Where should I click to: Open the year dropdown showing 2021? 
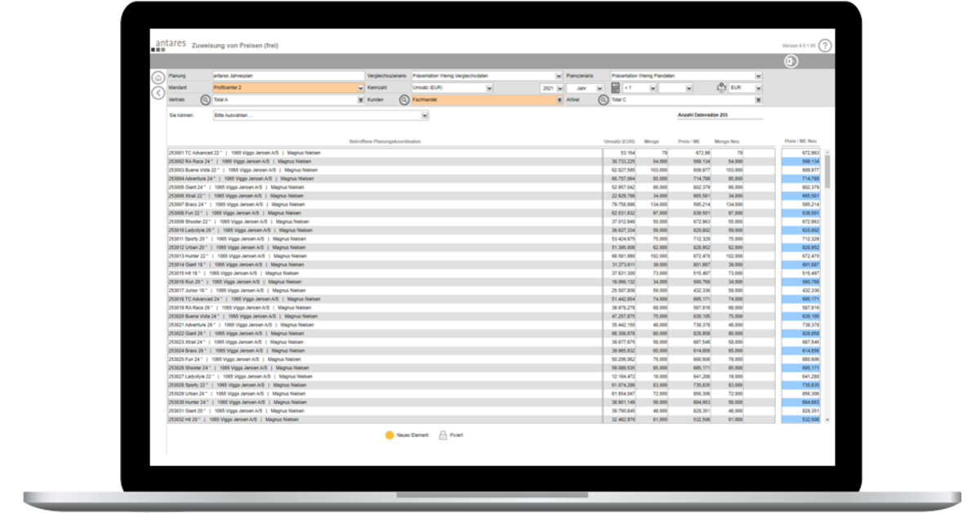pos(553,87)
